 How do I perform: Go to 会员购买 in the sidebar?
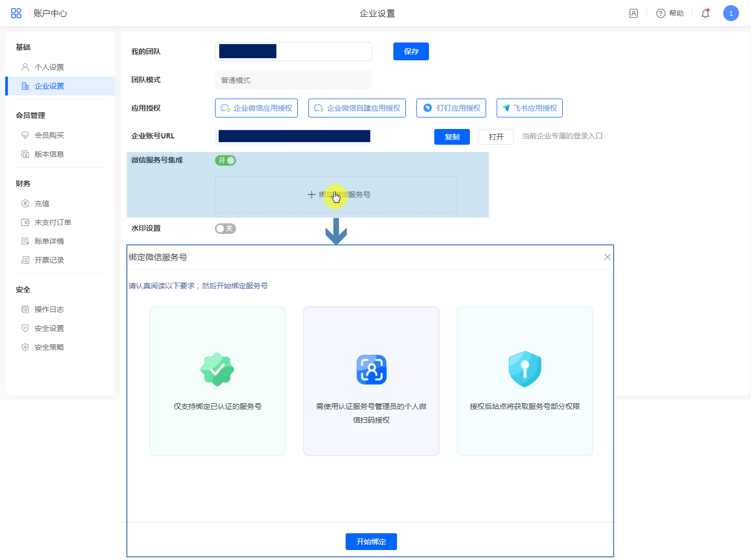(x=49, y=135)
